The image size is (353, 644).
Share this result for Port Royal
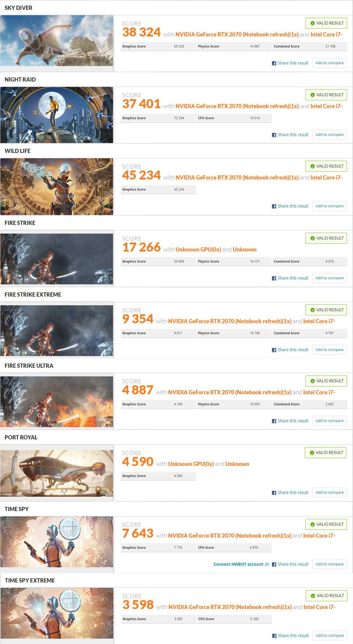(x=293, y=493)
